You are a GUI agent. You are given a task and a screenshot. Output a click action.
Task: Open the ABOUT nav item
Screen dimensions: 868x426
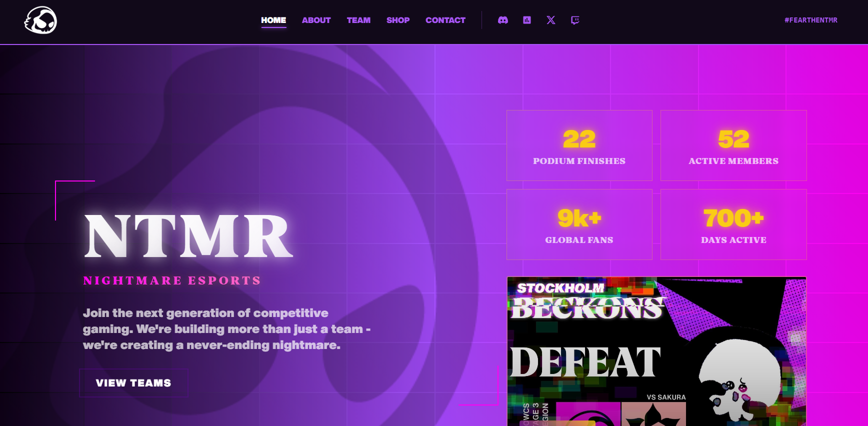(316, 20)
